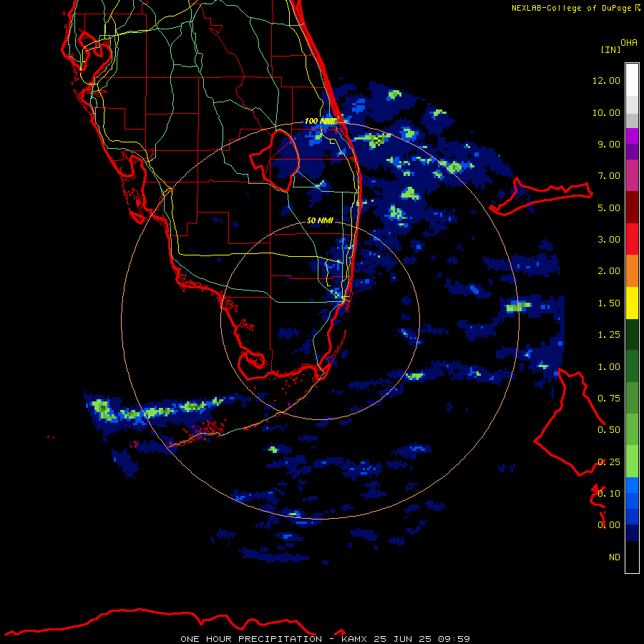The width and height of the screenshot is (644, 644).
Task: Click the "9.00" scale value
Action: click(x=609, y=144)
